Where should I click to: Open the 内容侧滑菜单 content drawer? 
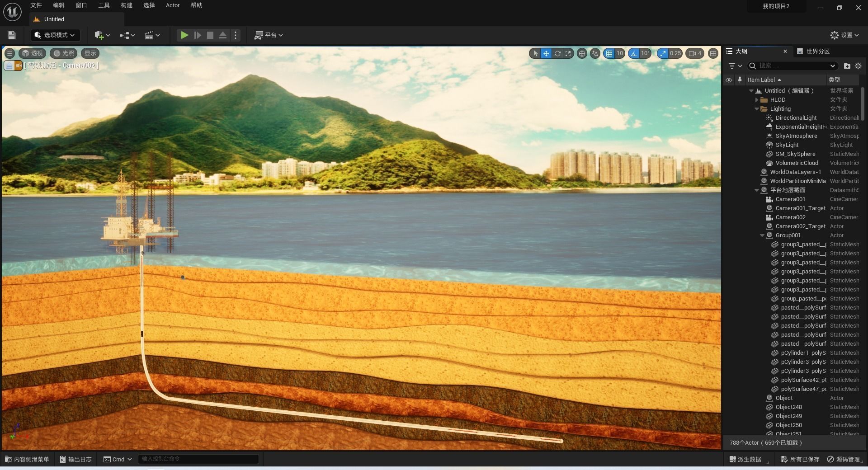pos(27,459)
